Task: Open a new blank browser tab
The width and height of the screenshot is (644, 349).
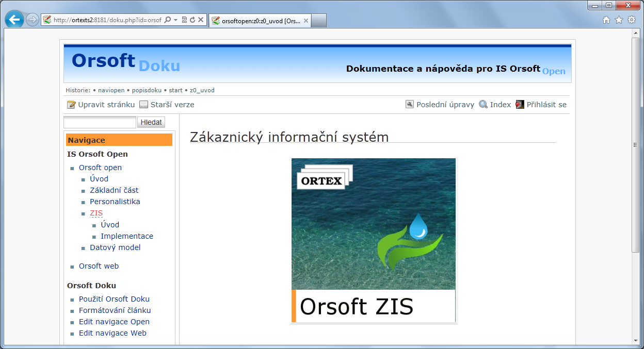Action: point(319,21)
